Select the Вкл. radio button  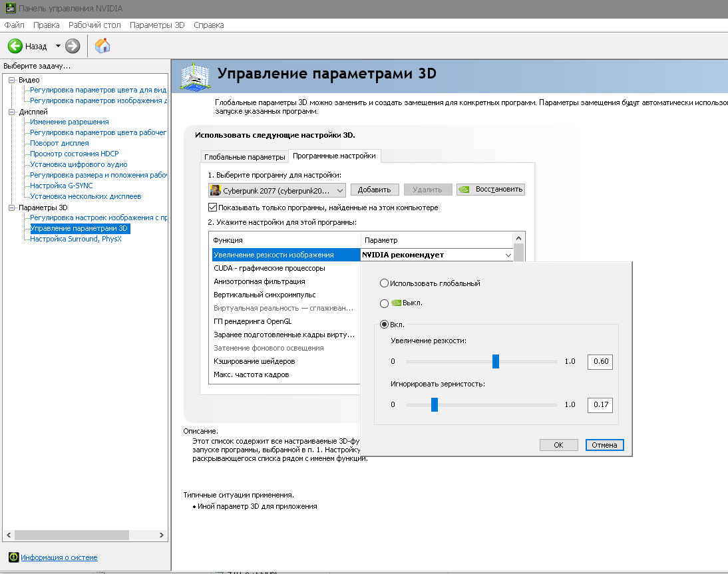pyautogui.click(x=384, y=325)
